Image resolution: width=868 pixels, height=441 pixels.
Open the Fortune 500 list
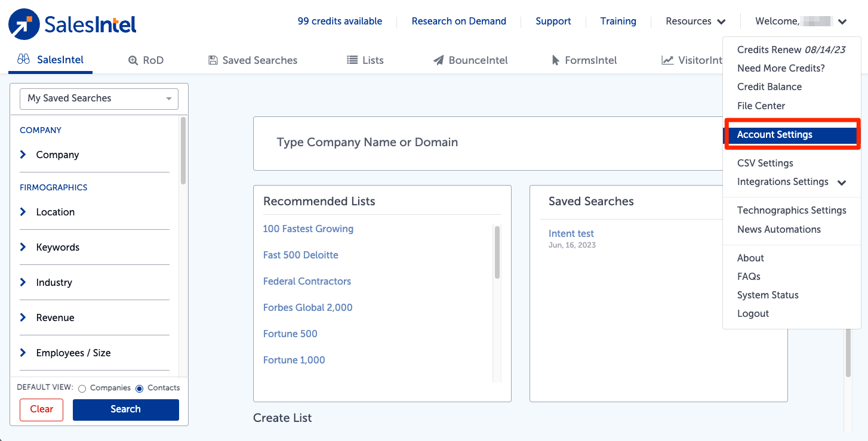tap(290, 334)
